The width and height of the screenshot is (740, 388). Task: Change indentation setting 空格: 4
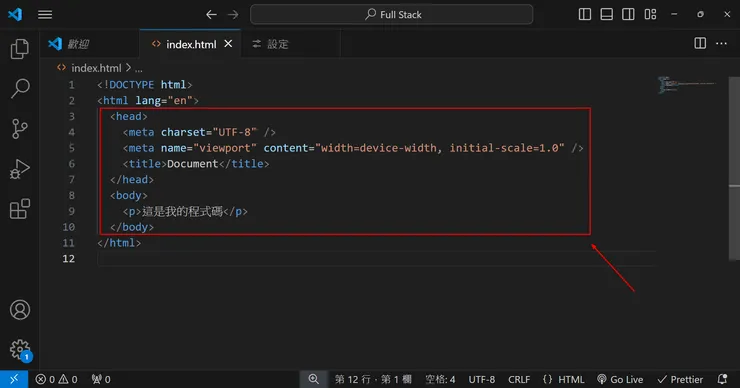click(440, 380)
